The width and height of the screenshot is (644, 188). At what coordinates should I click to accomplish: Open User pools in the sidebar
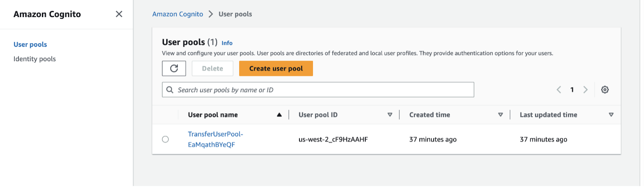(x=30, y=45)
